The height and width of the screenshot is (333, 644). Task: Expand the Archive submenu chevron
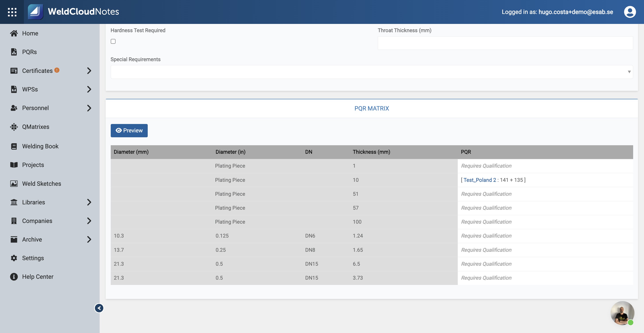89,239
